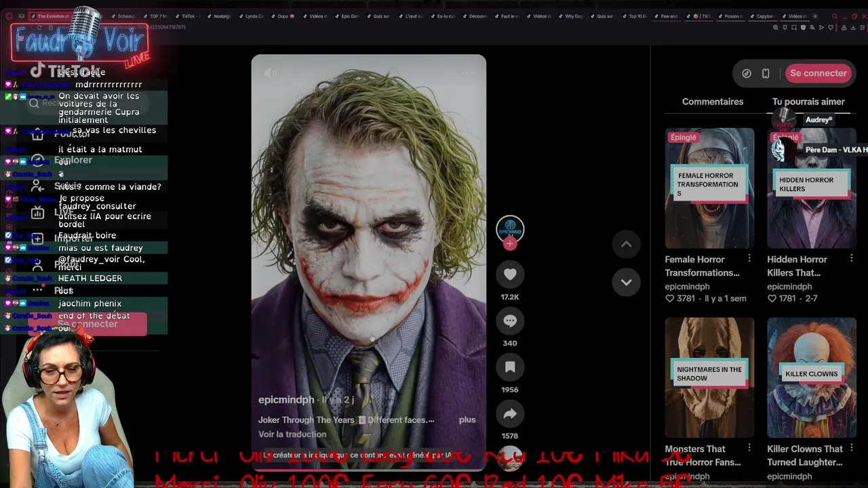The height and width of the screenshot is (488, 868).
Task: Go to next video with down chevron
Action: (627, 282)
